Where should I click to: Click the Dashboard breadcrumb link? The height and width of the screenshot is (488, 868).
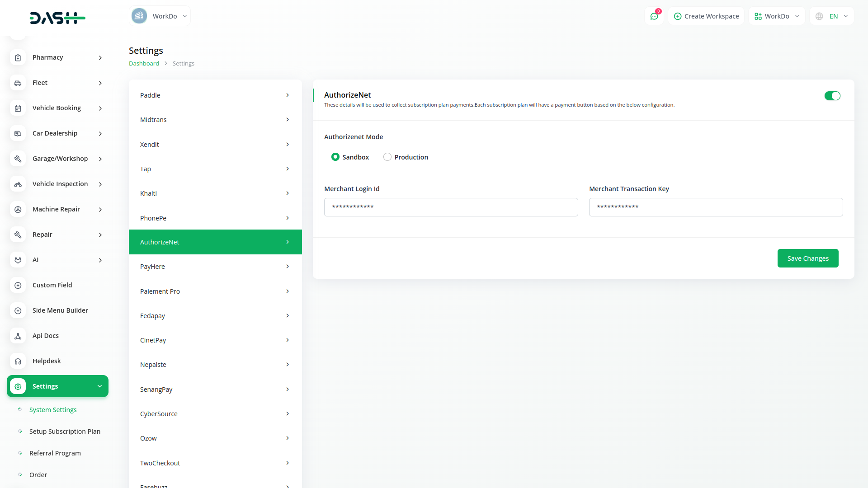point(144,64)
